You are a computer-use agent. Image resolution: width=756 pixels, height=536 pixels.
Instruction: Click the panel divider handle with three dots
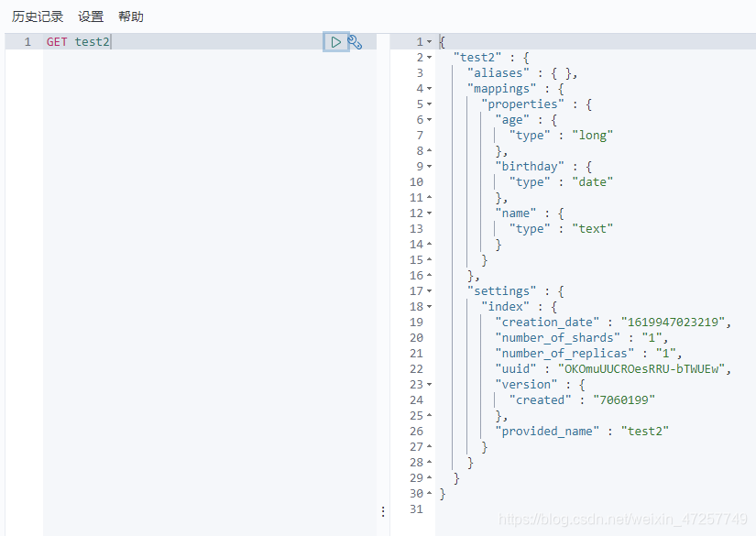click(383, 512)
